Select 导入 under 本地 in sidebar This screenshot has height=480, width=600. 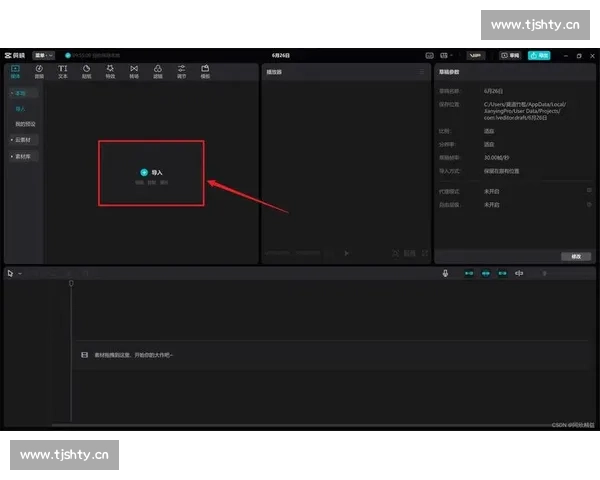[x=20, y=109]
